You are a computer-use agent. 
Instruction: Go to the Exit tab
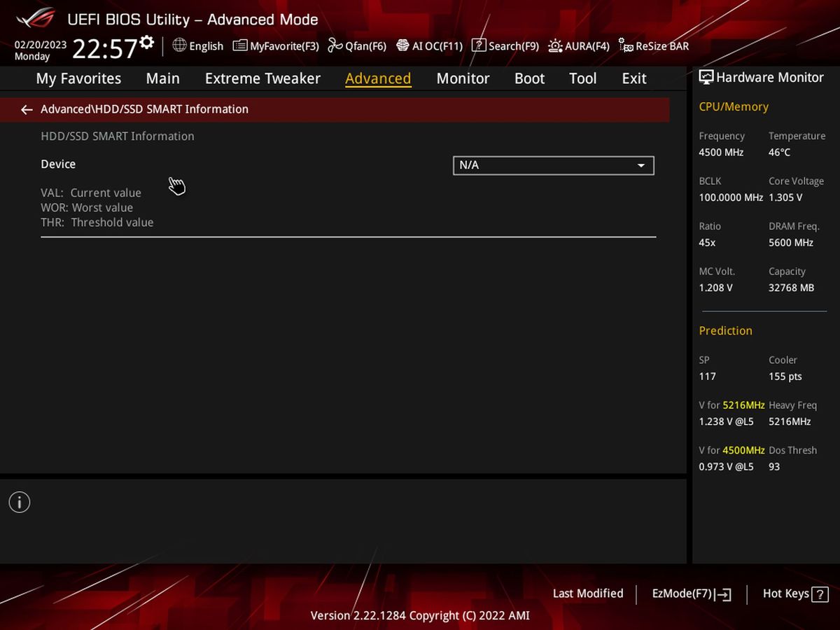[634, 78]
